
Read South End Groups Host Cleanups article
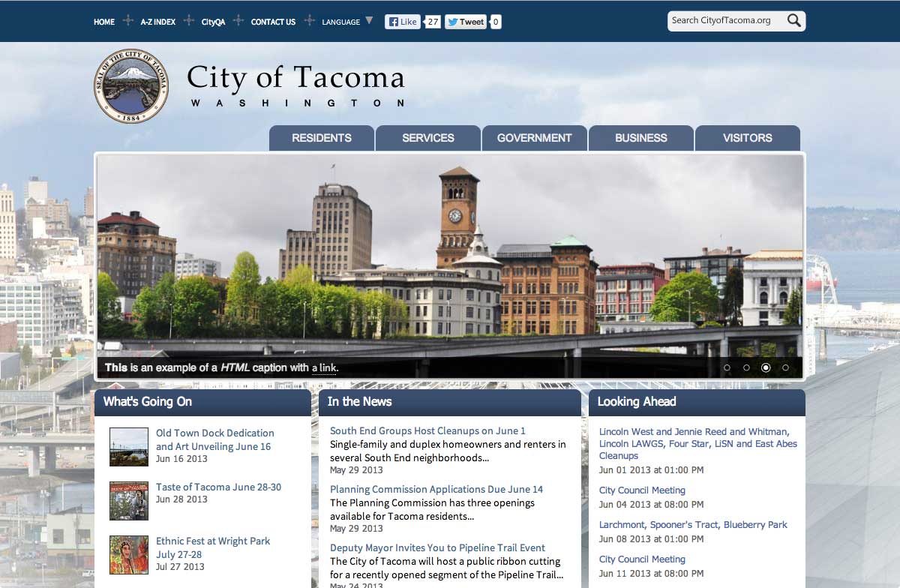tap(427, 430)
